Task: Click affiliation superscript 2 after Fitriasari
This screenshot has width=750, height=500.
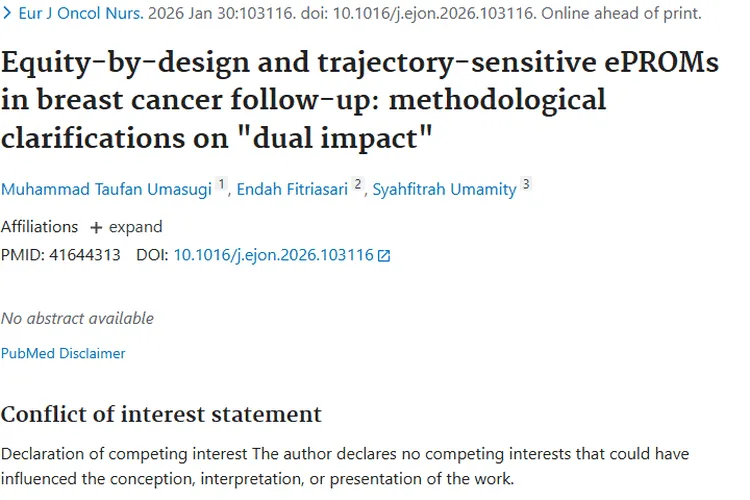Action: (x=357, y=185)
